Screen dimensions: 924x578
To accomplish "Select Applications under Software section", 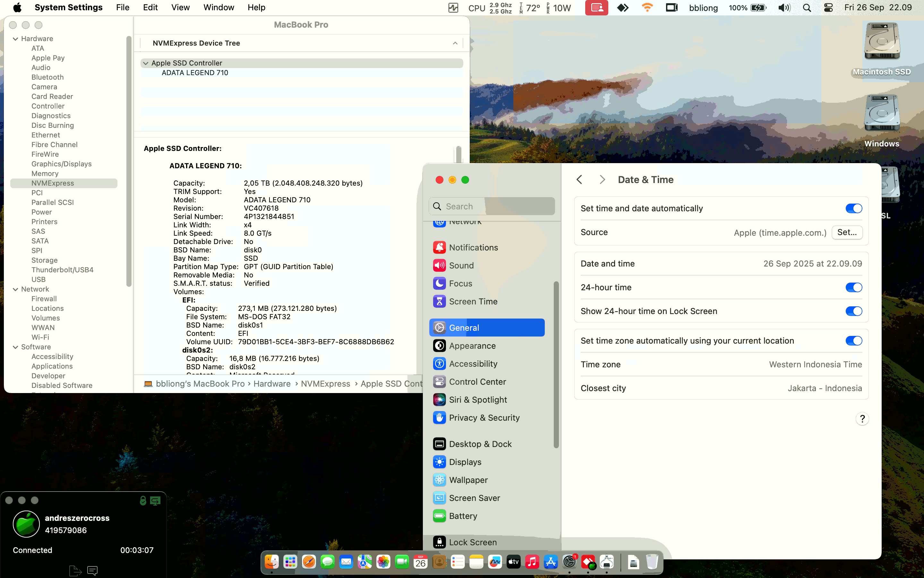I will click(52, 366).
